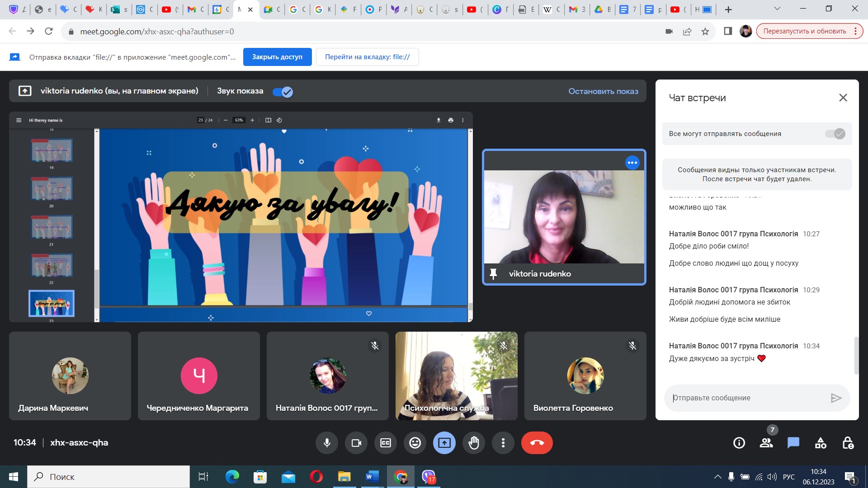Click Наталія Волос muted mic icon

[375, 346]
